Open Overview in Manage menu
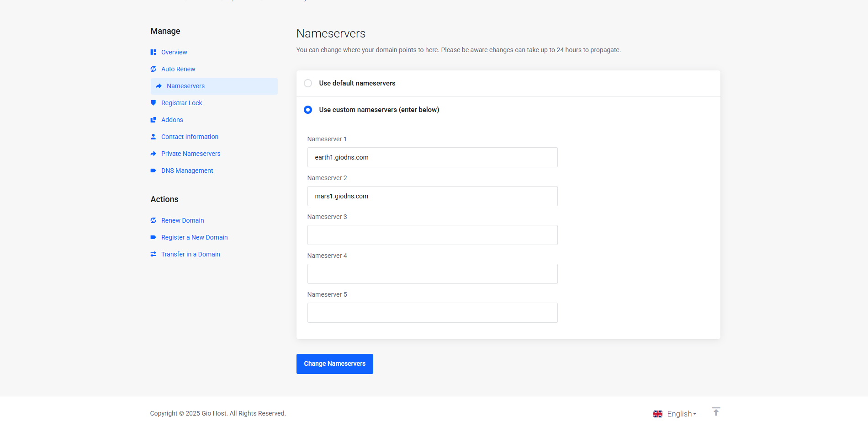Image resolution: width=868 pixels, height=427 pixels. pos(174,52)
